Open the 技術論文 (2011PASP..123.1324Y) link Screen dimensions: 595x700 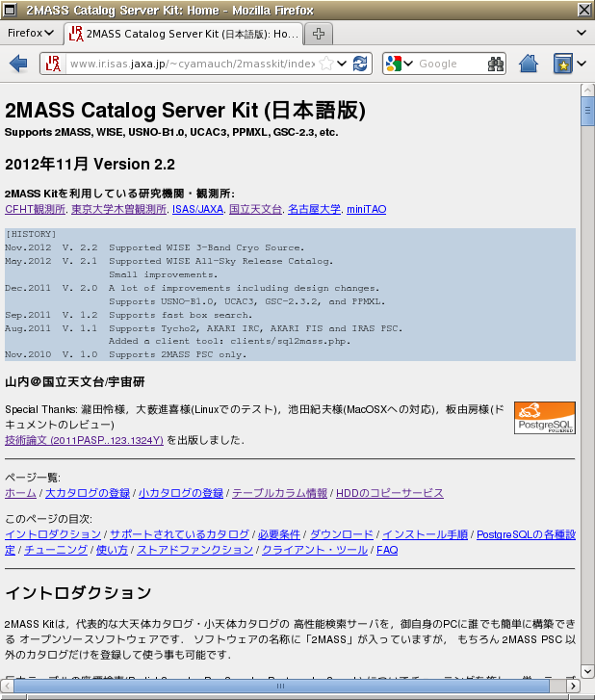point(84,440)
